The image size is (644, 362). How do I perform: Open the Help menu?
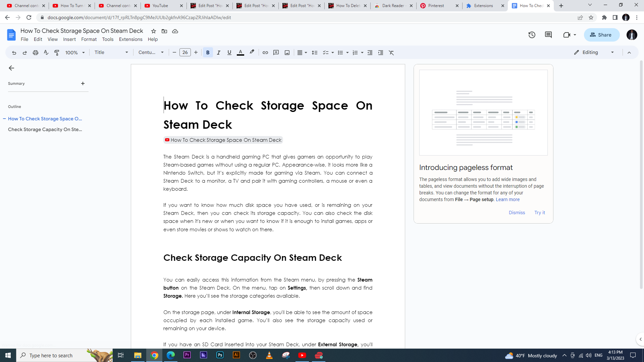click(x=153, y=39)
